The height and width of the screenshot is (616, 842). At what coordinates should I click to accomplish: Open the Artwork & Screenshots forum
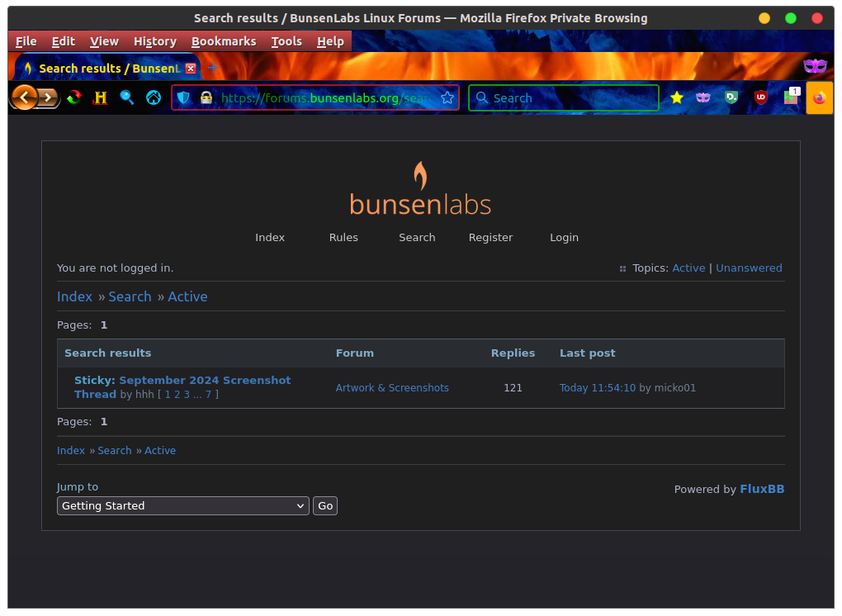pyautogui.click(x=392, y=388)
